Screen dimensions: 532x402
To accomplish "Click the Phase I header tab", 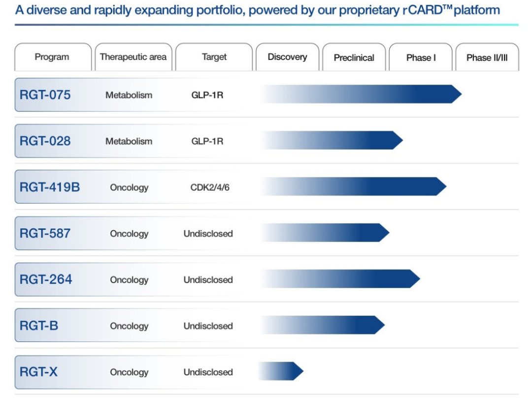I will click(x=421, y=57).
